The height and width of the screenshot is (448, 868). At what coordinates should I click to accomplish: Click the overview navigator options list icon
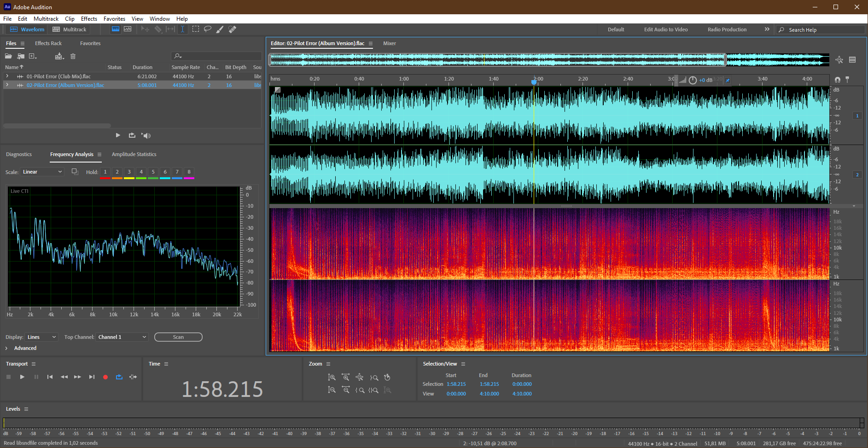tap(852, 59)
